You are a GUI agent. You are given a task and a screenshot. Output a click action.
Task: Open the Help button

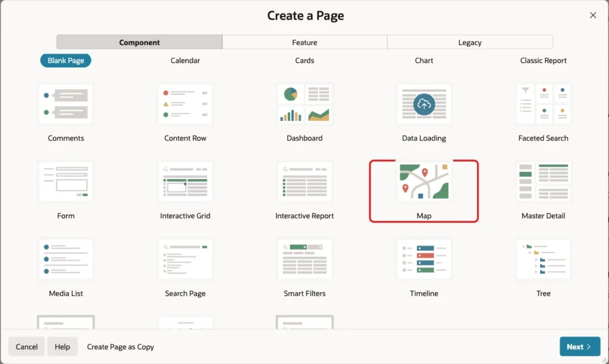pyautogui.click(x=62, y=347)
